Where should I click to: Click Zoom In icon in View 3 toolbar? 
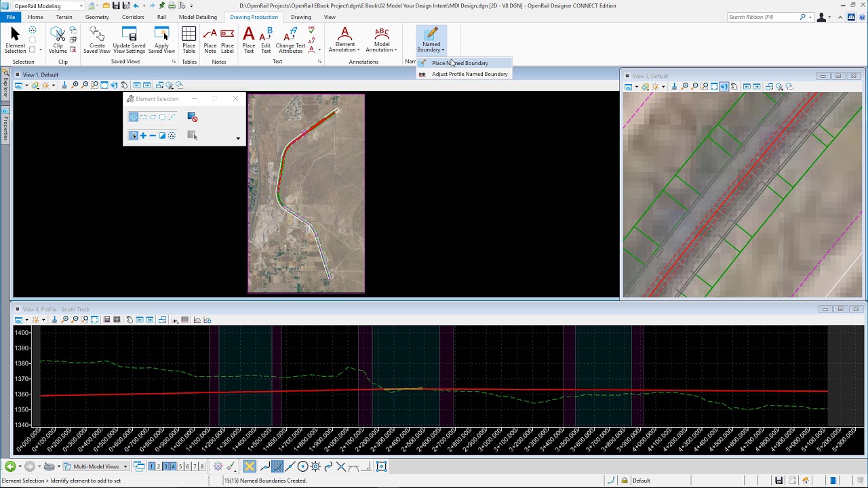(685, 87)
